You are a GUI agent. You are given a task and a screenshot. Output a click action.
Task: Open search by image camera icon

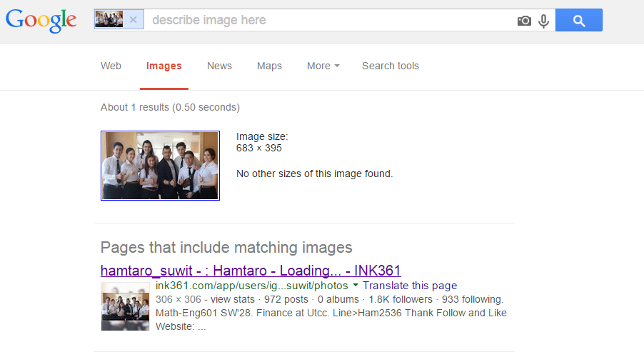524,21
